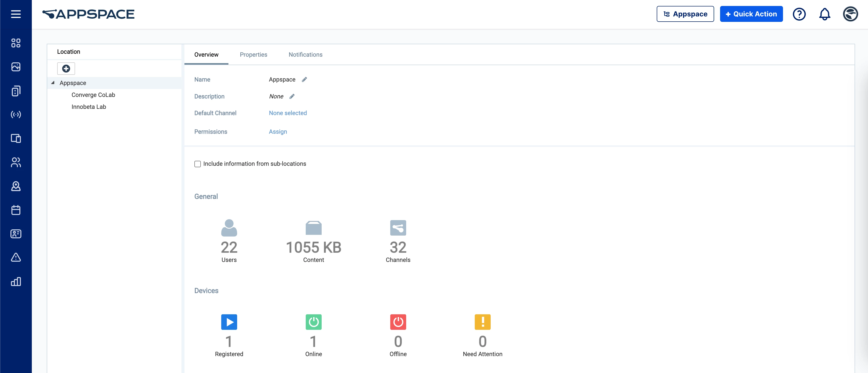
Task: Edit the location name with pencil icon
Action: click(304, 80)
